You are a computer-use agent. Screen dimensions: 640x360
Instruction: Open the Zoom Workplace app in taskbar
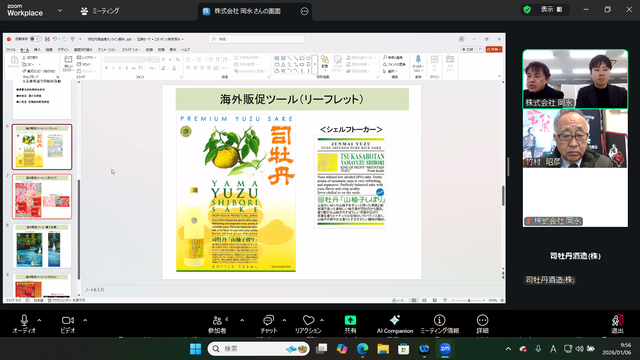coord(445,349)
